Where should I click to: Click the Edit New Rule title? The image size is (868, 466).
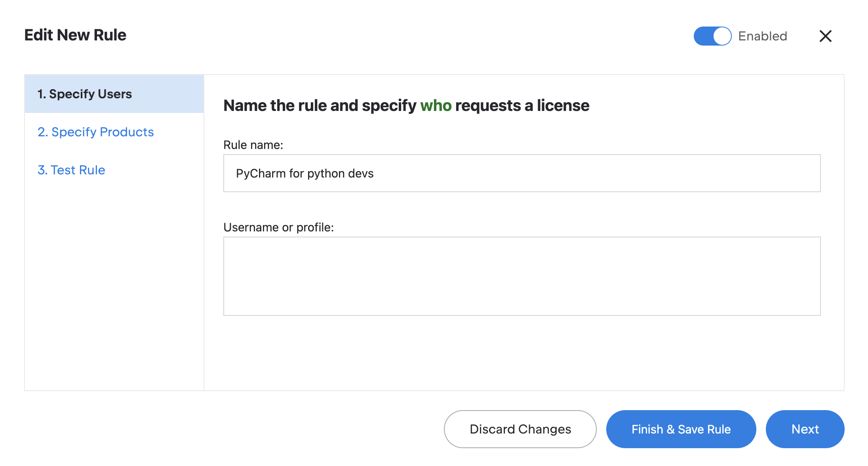[x=75, y=35]
